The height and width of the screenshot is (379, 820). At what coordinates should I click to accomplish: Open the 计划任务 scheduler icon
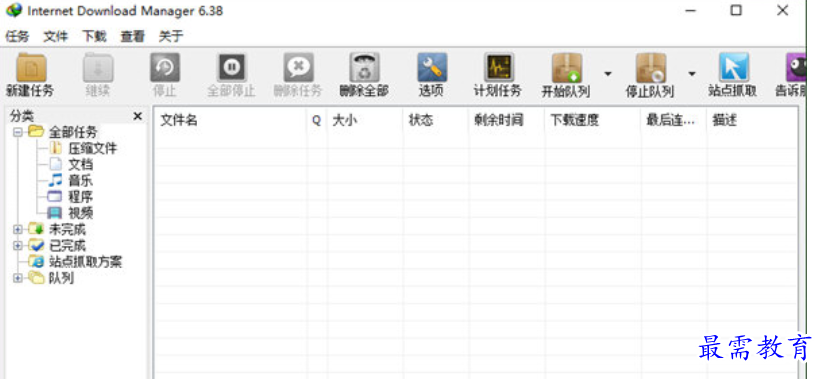(498, 68)
